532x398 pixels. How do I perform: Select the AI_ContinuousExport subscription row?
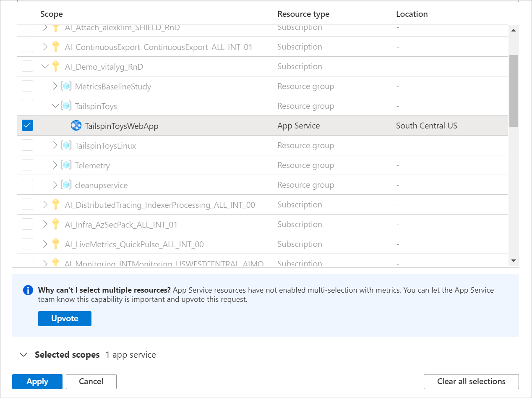click(x=159, y=47)
